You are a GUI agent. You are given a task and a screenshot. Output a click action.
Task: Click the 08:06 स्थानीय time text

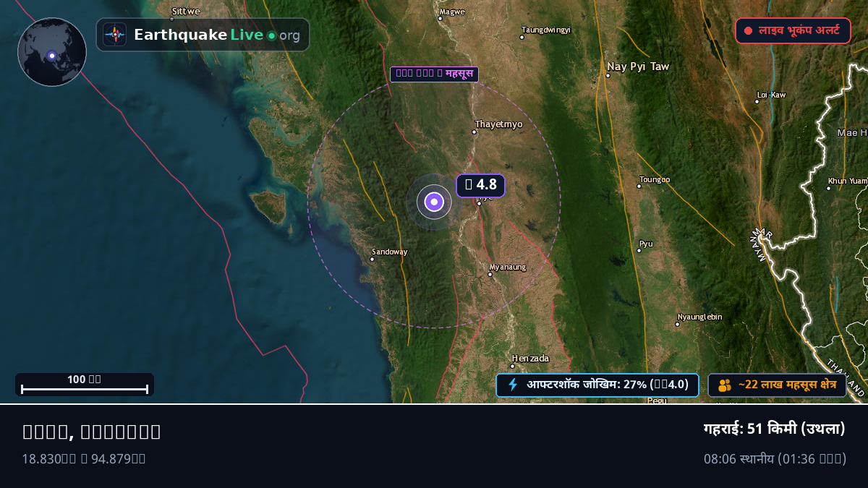tap(775, 459)
